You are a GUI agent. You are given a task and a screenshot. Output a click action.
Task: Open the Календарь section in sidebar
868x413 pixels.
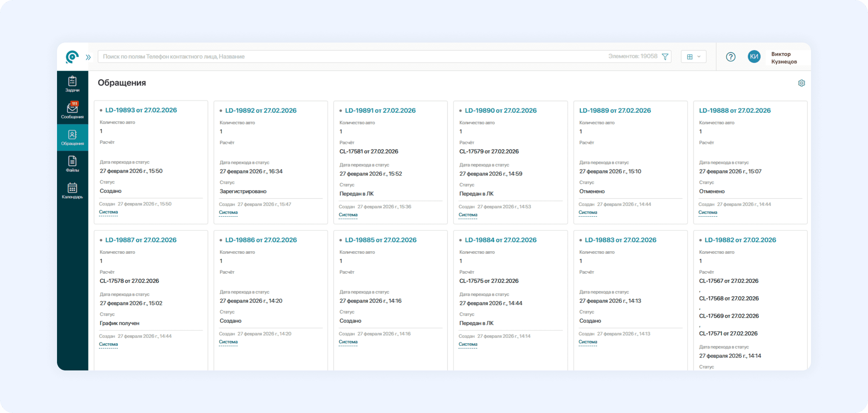click(x=72, y=191)
